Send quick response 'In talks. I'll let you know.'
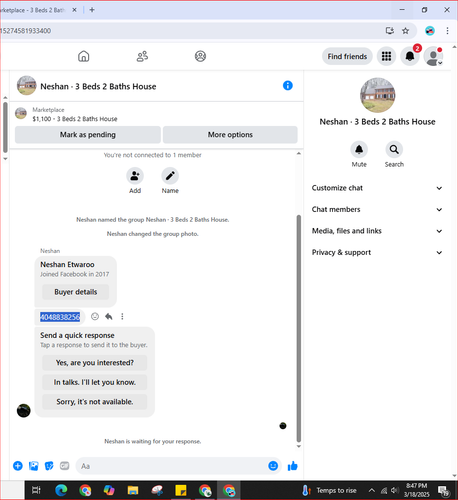458x500 pixels. coord(95,382)
